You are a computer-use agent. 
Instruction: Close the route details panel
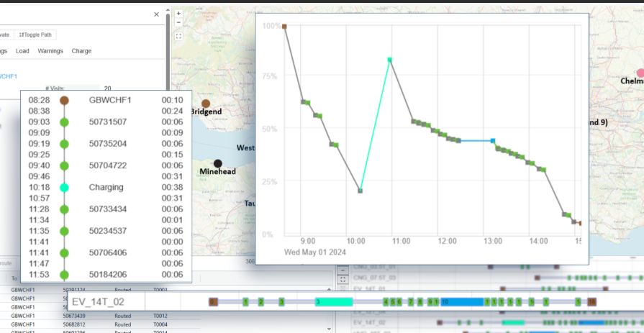[x=157, y=14]
